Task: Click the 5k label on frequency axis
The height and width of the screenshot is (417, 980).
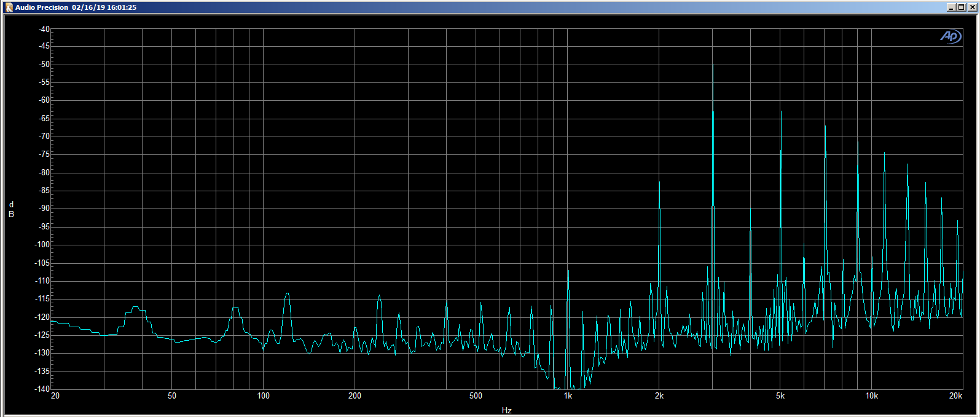Action: pos(780,395)
